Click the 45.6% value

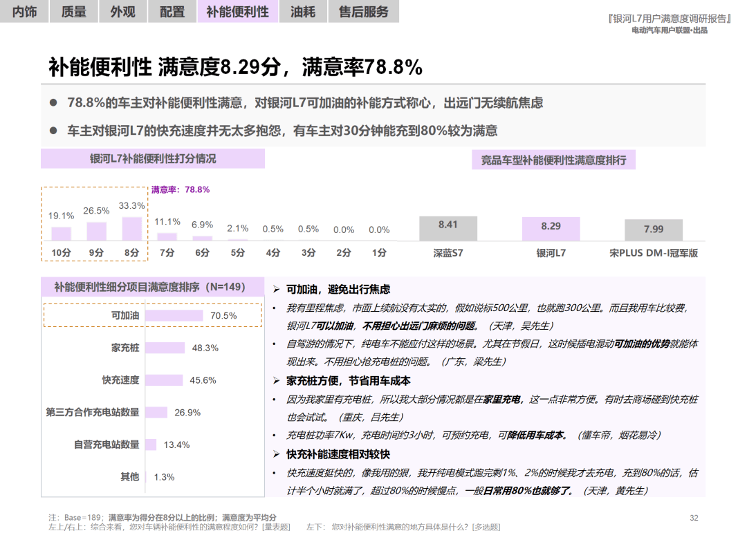[203, 380]
